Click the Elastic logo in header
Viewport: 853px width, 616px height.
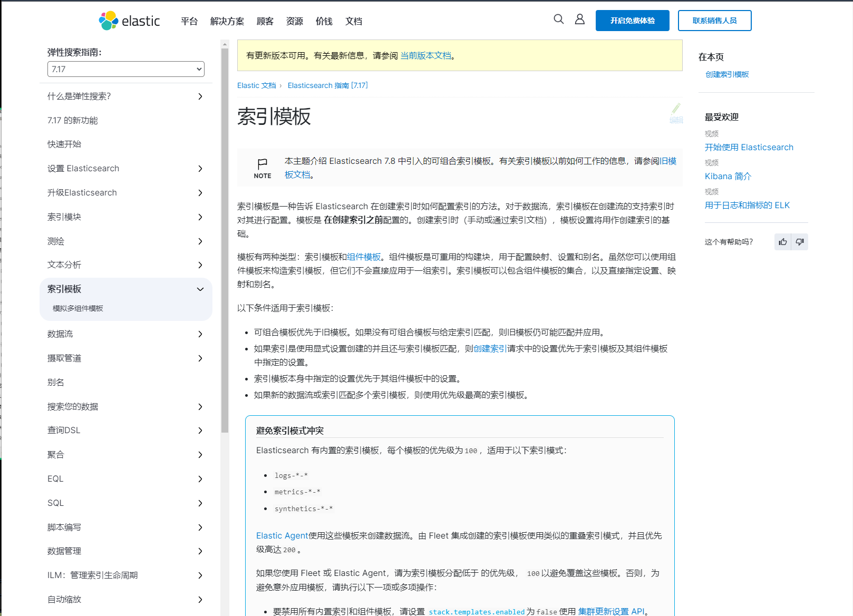(129, 21)
